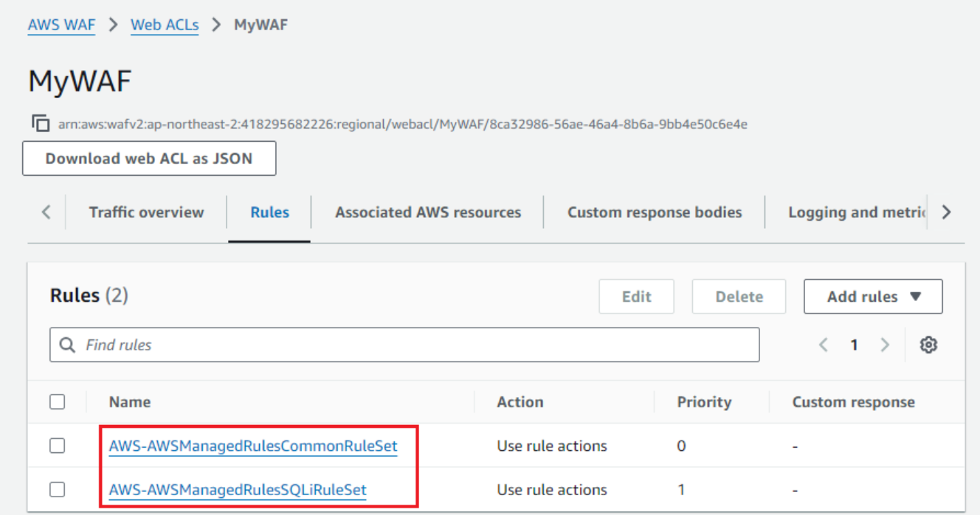Select the Rules tab
The width and height of the screenshot is (980, 515).
pos(270,212)
